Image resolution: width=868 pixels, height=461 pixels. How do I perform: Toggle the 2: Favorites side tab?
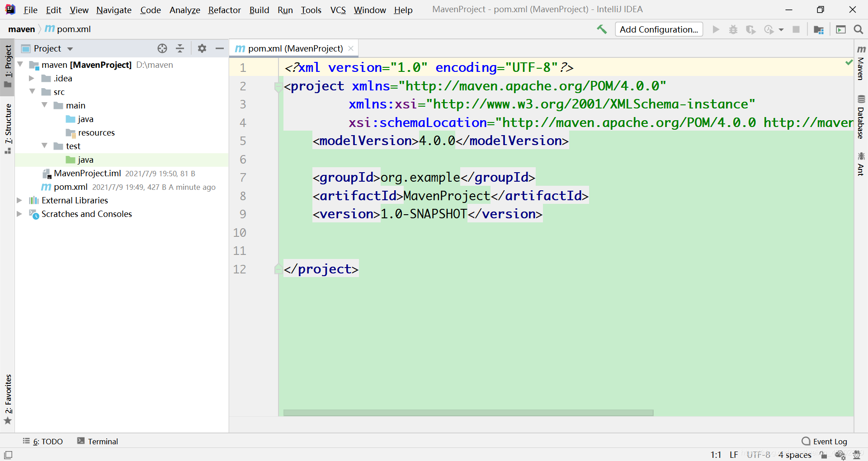(8, 399)
